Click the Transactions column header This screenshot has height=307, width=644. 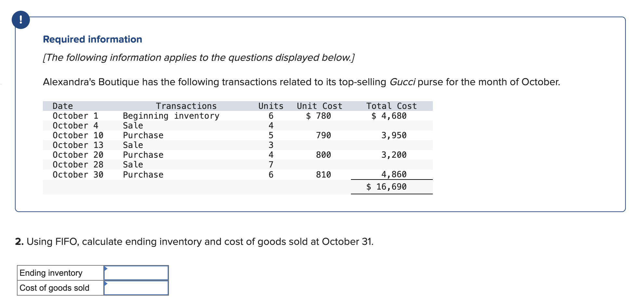tap(186, 106)
